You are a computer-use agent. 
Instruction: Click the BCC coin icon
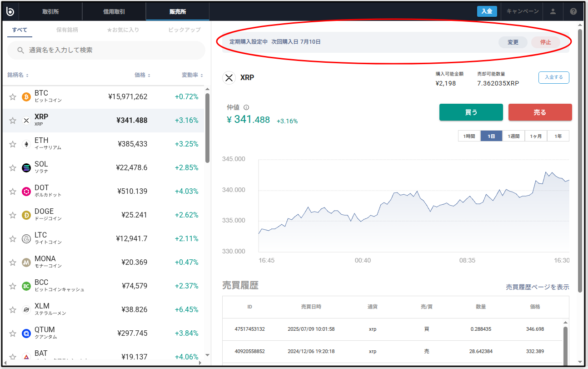26,286
